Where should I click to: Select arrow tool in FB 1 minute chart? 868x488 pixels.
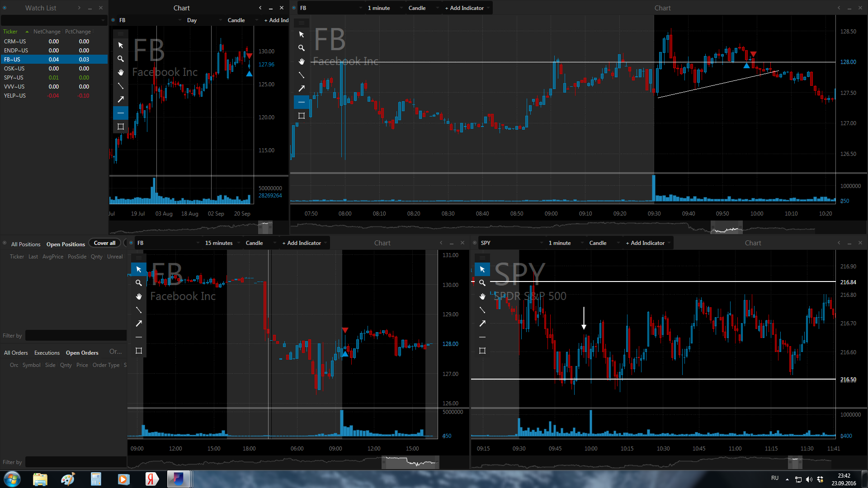[302, 89]
